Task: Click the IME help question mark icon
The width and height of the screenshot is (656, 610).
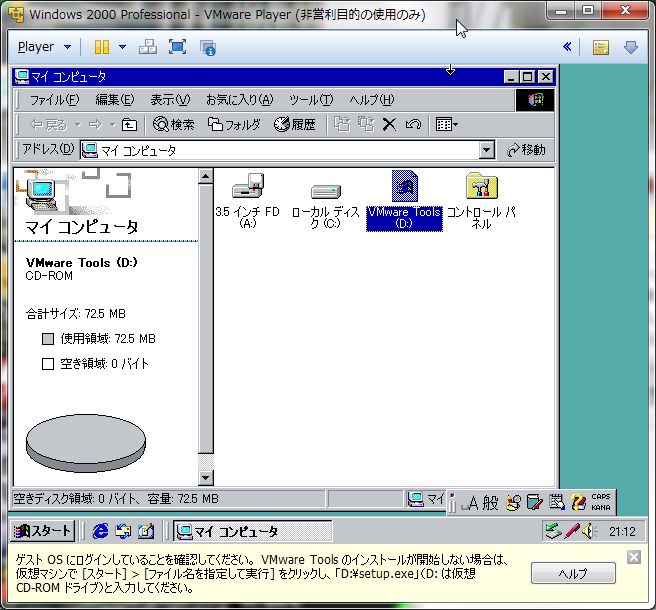Action: pos(579,502)
